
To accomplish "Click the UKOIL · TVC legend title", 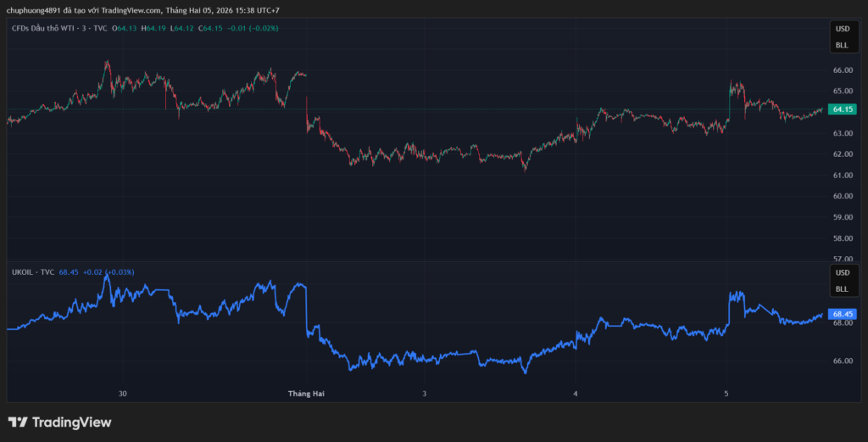I will (x=33, y=272).
